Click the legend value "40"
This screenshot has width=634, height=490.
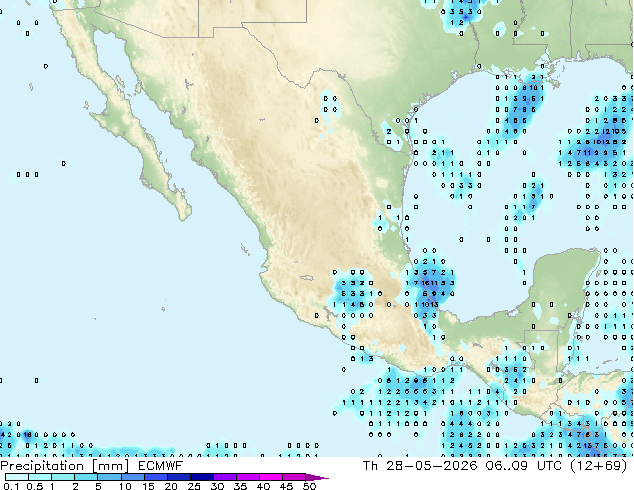(263, 486)
